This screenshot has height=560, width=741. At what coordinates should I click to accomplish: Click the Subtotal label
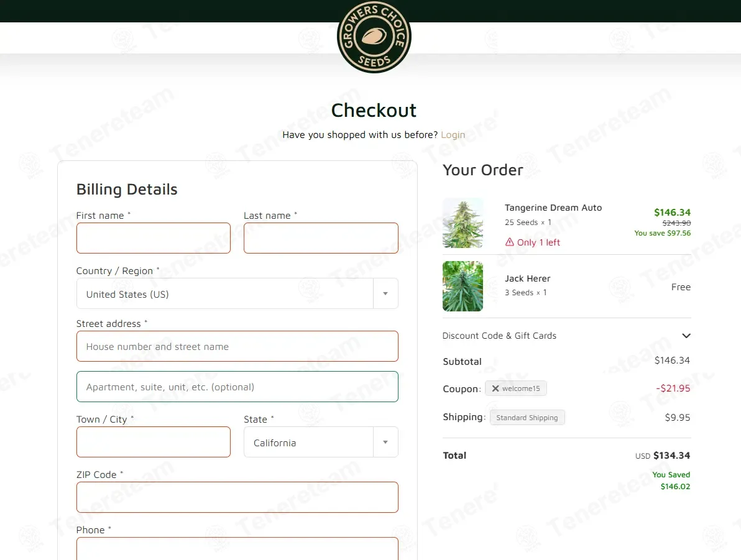click(462, 362)
